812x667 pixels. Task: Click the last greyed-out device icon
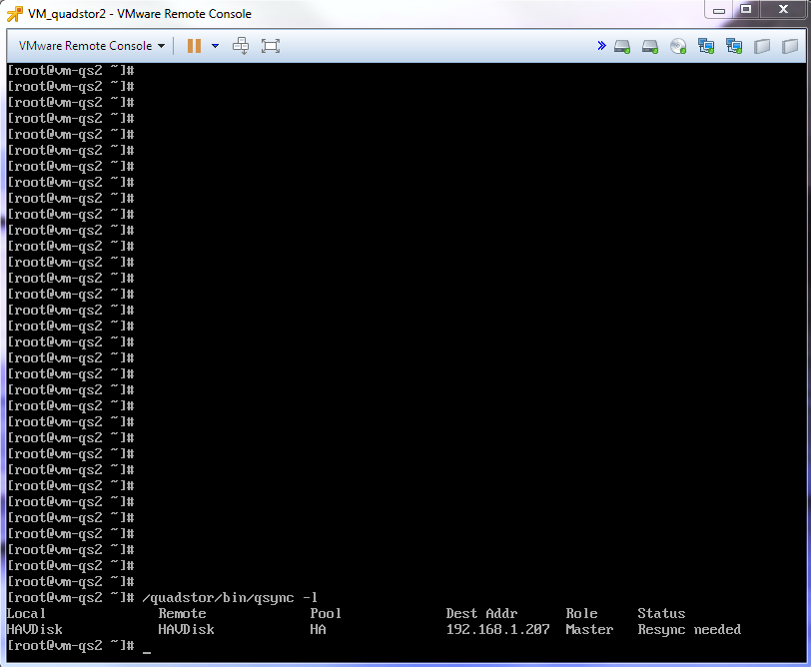[x=790, y=46]
